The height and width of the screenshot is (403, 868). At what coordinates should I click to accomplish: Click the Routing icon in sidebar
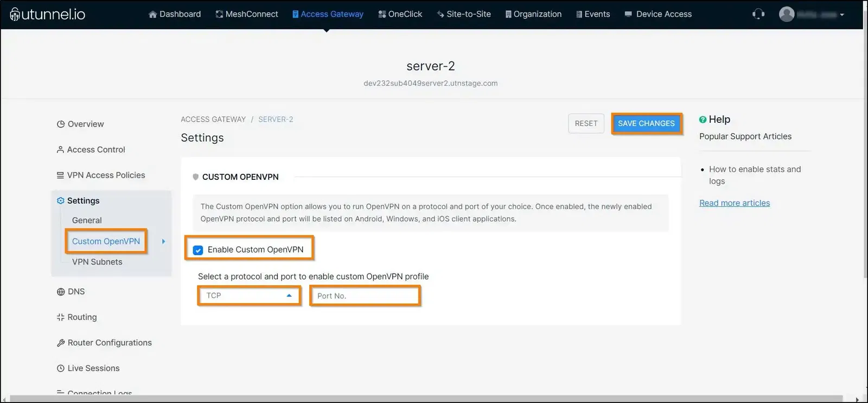point(60,317)
